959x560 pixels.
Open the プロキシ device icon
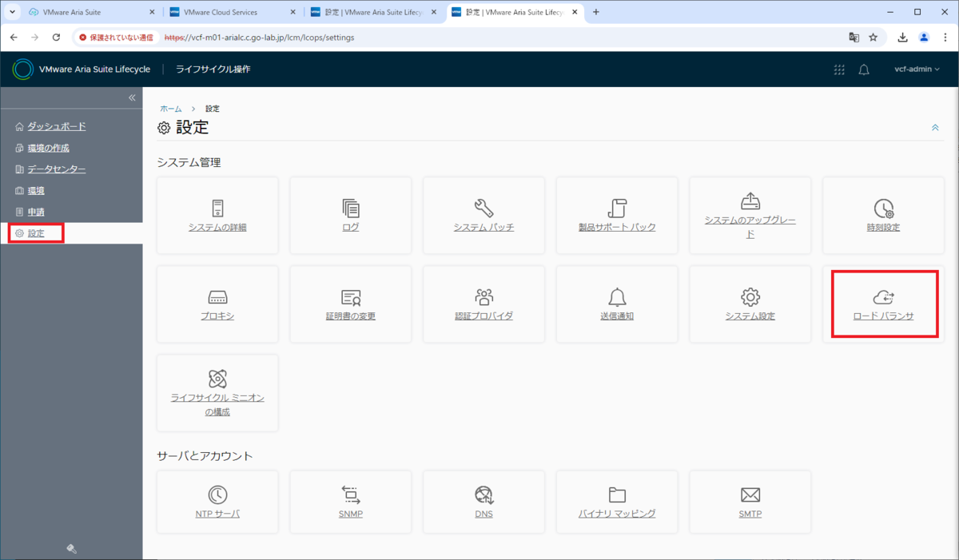click(217, 297)
